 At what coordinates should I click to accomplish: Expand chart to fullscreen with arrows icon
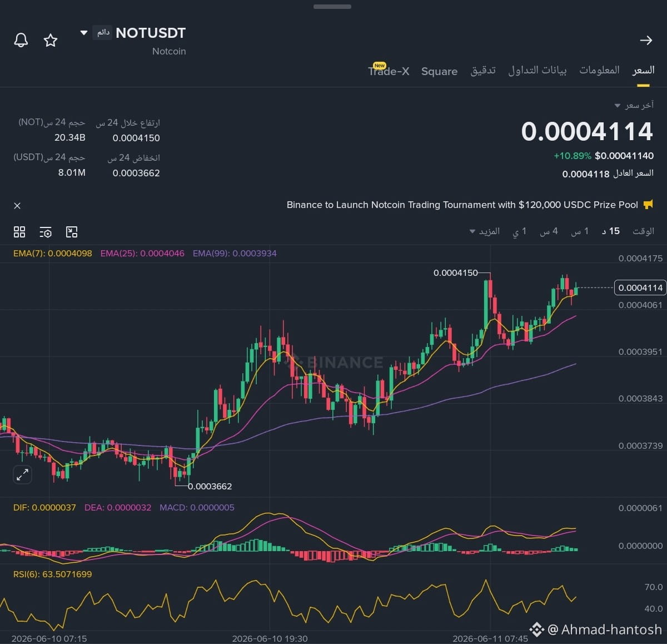click(x=22, y=475)
